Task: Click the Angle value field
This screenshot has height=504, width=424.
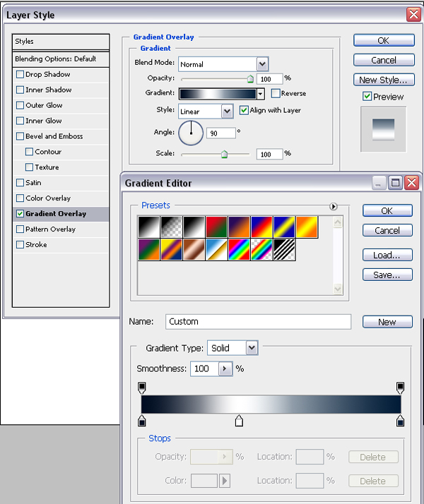Action: click(x=221, y=133)
